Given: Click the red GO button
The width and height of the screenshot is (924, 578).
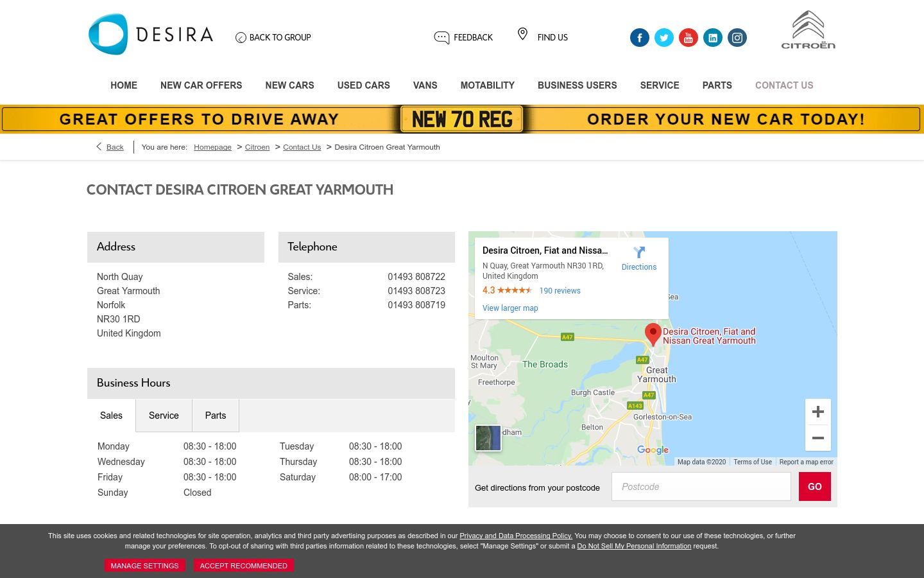Looking at the screenshot, I should tap(815, 487).
